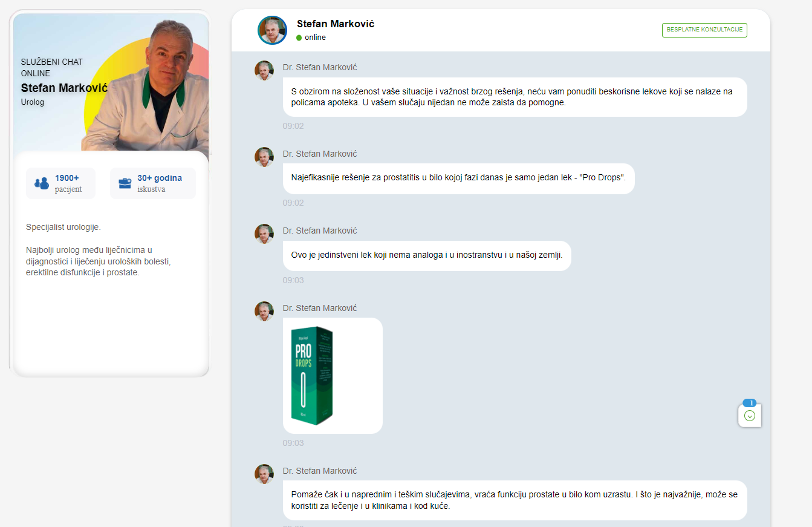812x527 pixels.
Task: Click the message 'Ovo je jedinstveni lek'
Action: pyautogui.click(x=427, y=256)
